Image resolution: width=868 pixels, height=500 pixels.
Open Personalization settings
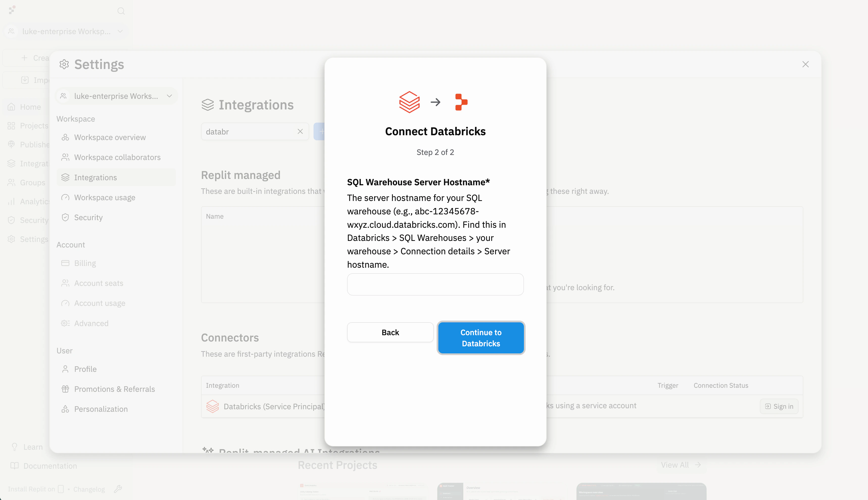click(x=116, y=409)
